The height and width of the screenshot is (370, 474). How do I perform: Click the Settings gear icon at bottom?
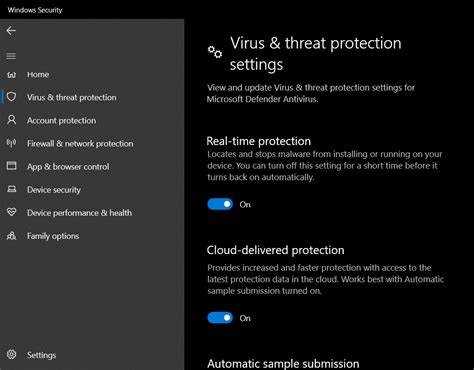[11, 354]
